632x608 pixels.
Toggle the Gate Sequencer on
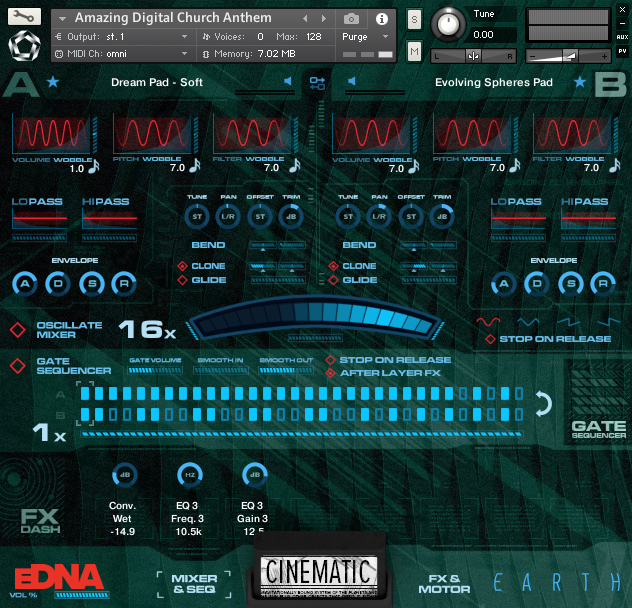click(18, 366)
